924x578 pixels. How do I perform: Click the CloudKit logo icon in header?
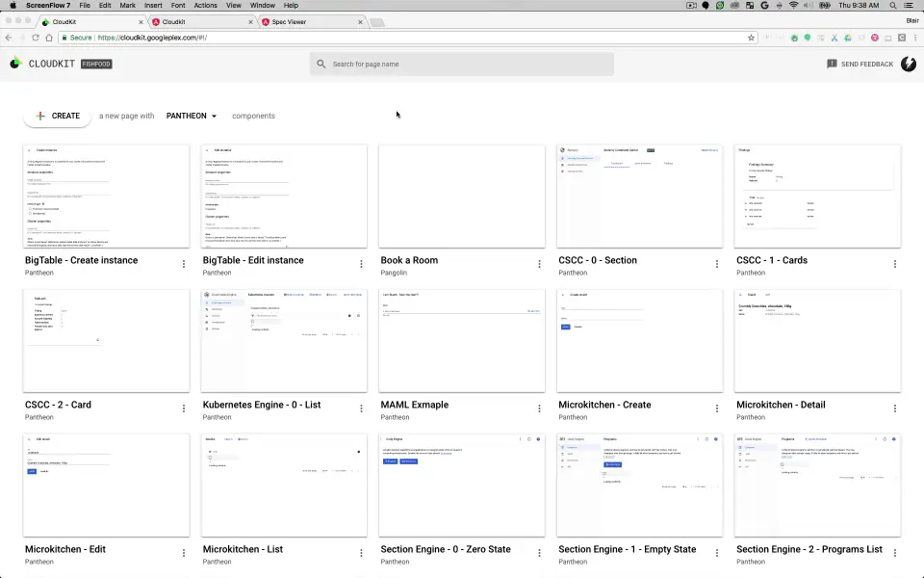click(16, 64)
